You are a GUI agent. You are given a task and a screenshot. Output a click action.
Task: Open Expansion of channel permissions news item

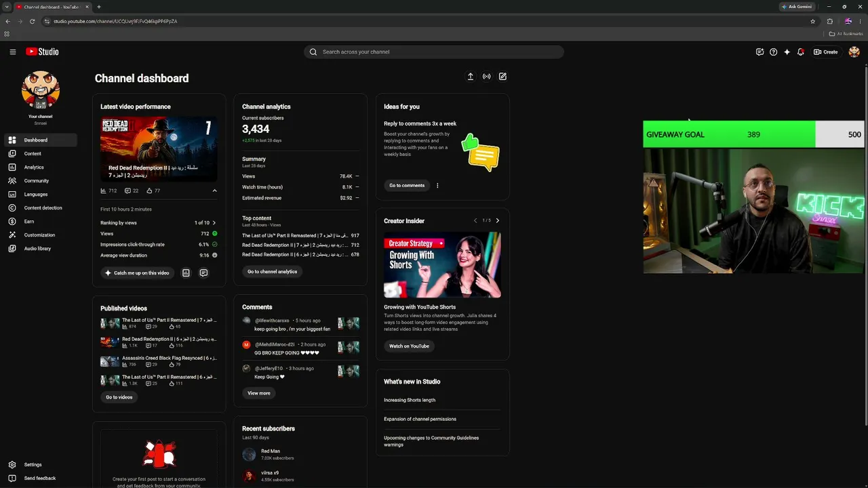[420, 419]
